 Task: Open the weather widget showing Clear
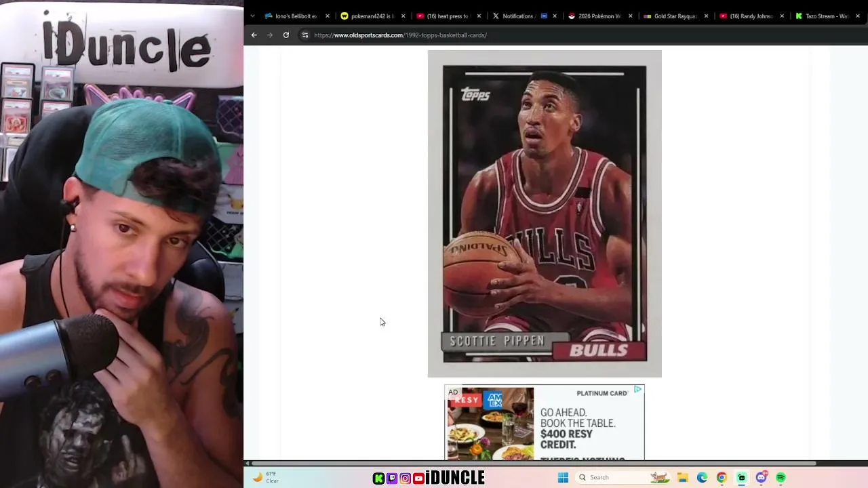[265, 477]
